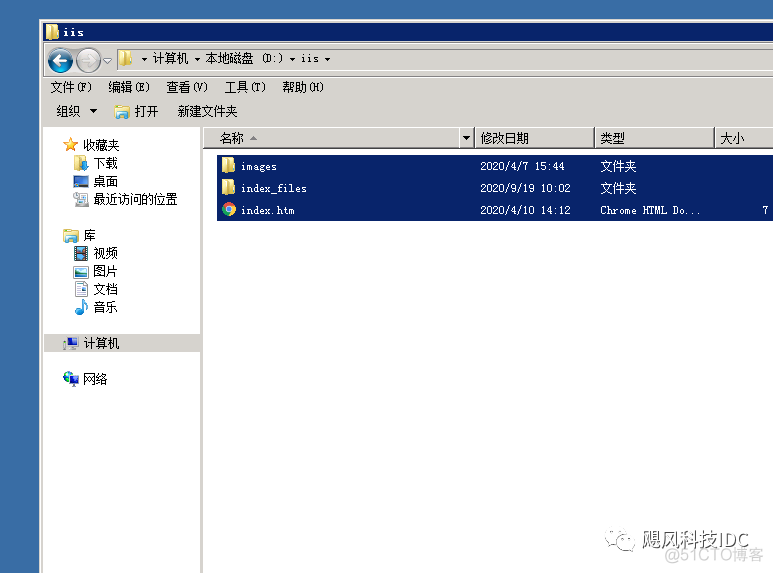The width and height of the screenshot is (773, 573).
Task: Click the 文档 document icon
Action: [x=81, y=289]
